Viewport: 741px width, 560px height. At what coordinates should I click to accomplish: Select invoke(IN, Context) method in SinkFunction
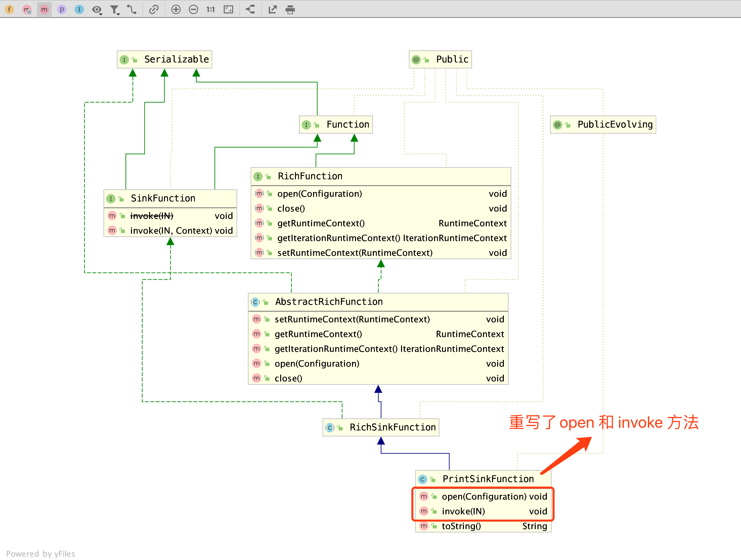point(170,231)
